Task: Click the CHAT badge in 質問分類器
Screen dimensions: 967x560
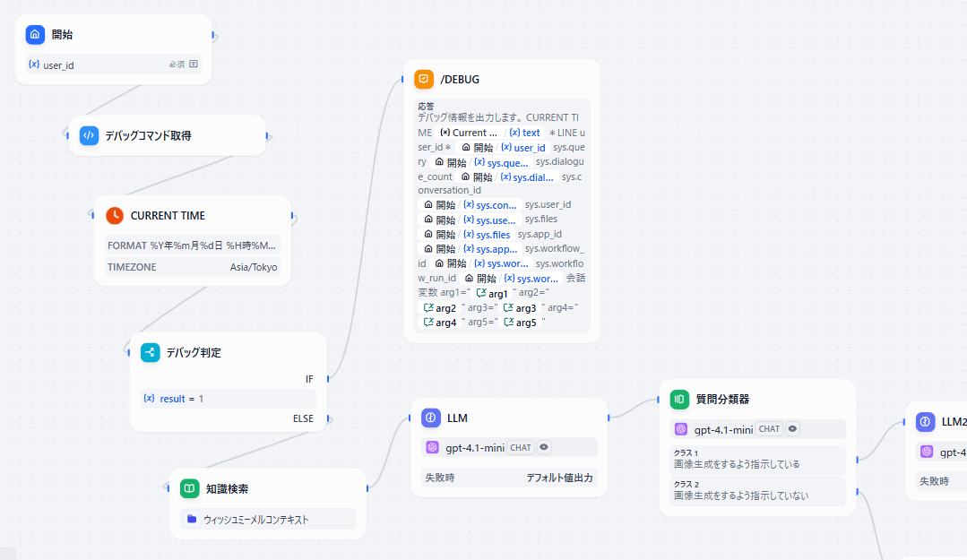Action: [x=769, y=428]
